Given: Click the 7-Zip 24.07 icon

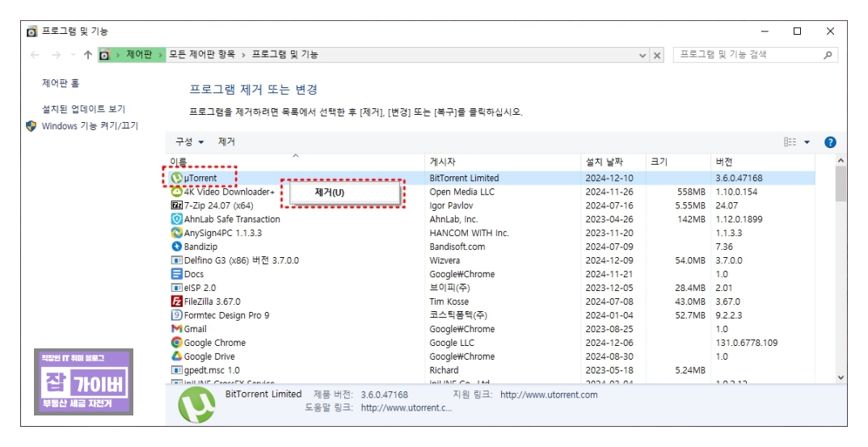Looking at the screenshot, I should pyautogui.click(x=176, y=205).
